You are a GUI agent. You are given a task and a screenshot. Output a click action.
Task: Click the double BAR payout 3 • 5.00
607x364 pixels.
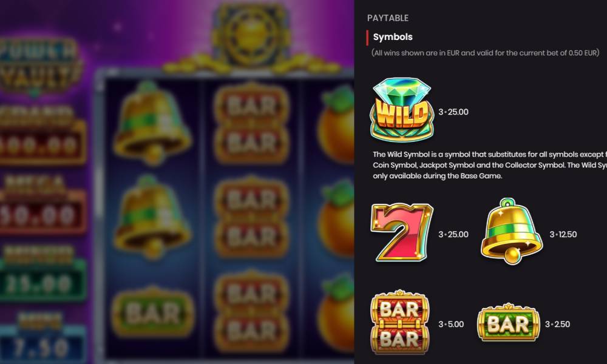pos(451,324)
